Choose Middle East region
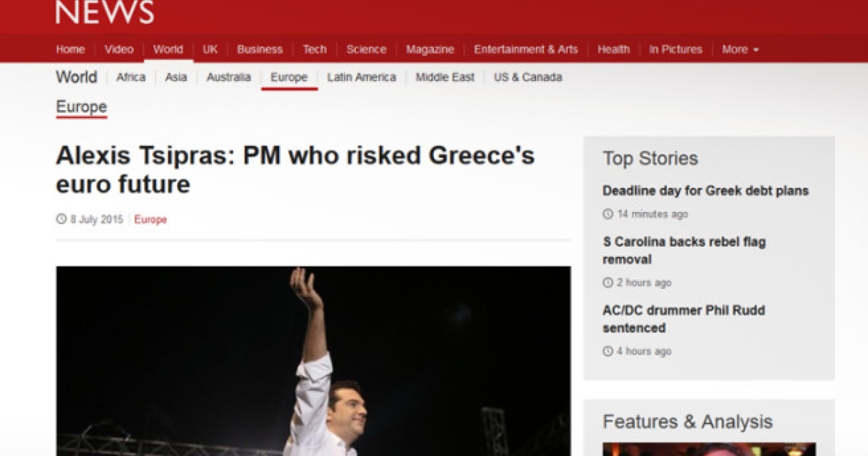868x456 pixels. coord(445,77)
